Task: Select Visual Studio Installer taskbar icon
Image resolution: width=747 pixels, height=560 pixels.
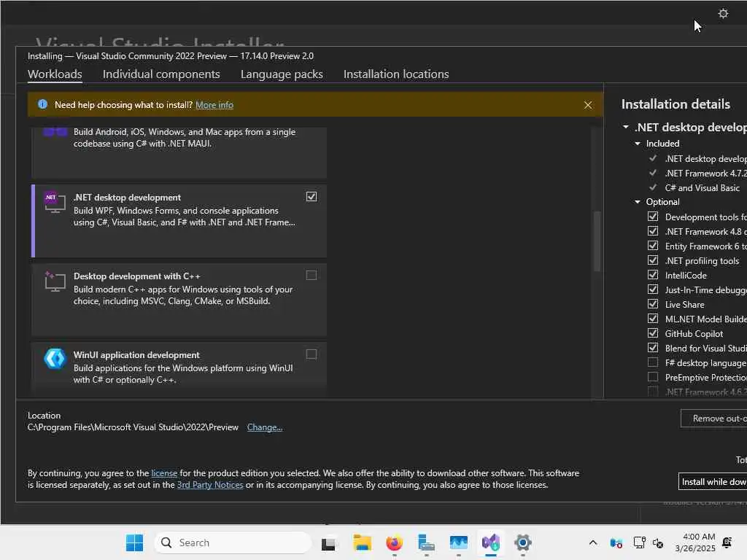Action: coord(491,542)
